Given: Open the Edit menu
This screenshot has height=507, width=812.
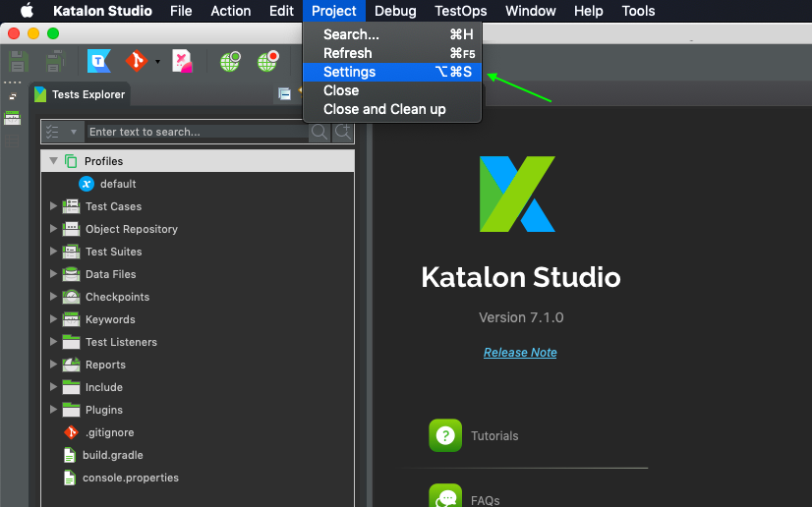Looking at the screenshot, I should (281, 11).
